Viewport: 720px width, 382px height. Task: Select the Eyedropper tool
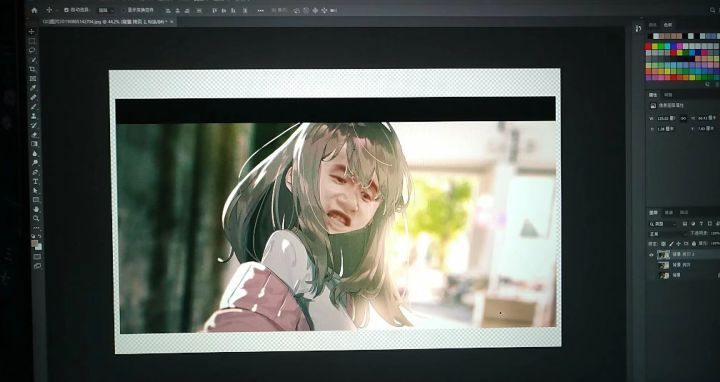[x=33, y=88]
